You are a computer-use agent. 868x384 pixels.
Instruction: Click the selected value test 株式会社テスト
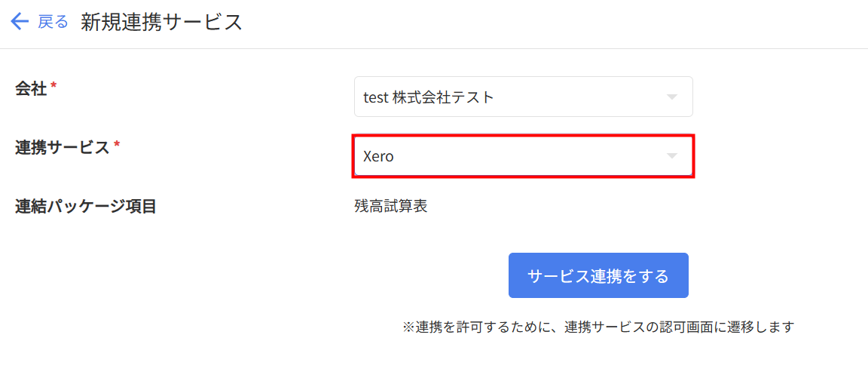click(x=428, y=97)
